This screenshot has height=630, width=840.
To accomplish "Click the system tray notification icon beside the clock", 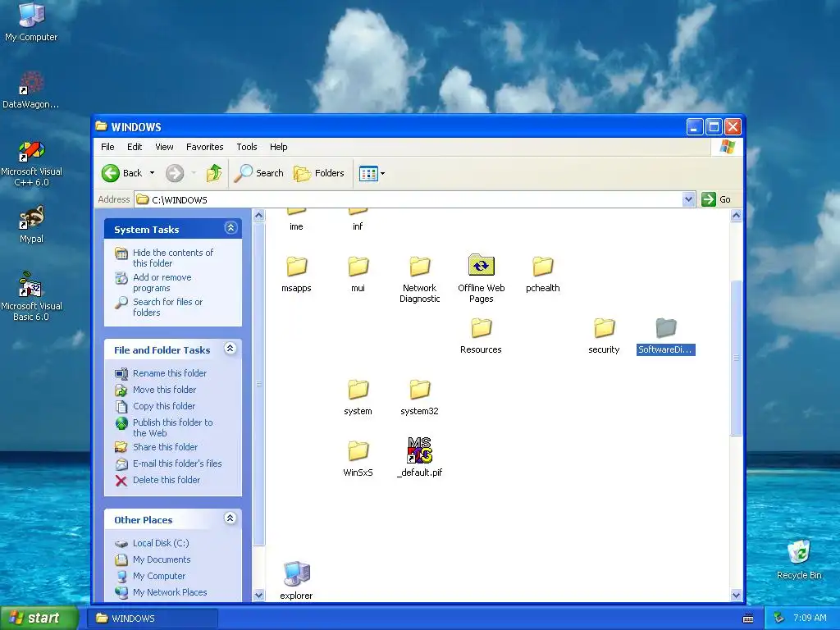I will click(x=779, y=619).
